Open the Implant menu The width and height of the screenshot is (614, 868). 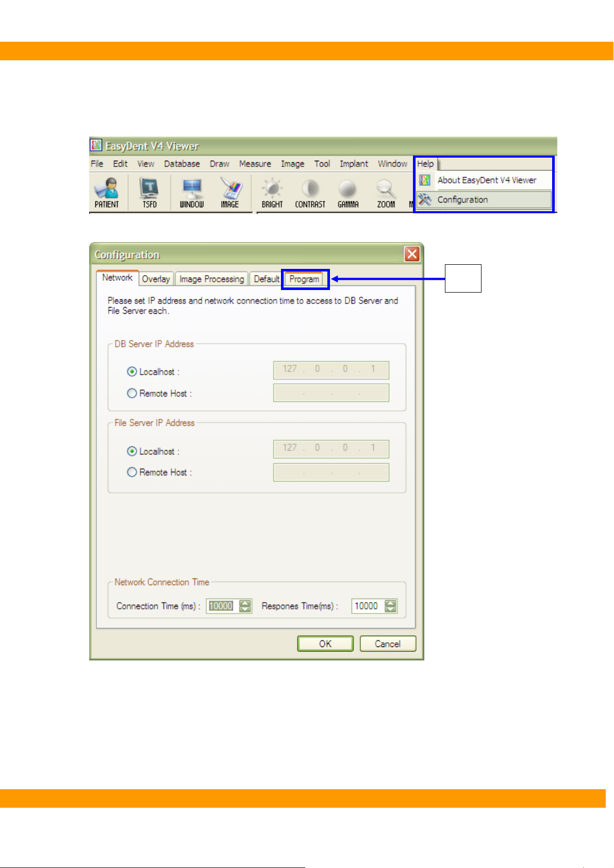coord(354,164)
